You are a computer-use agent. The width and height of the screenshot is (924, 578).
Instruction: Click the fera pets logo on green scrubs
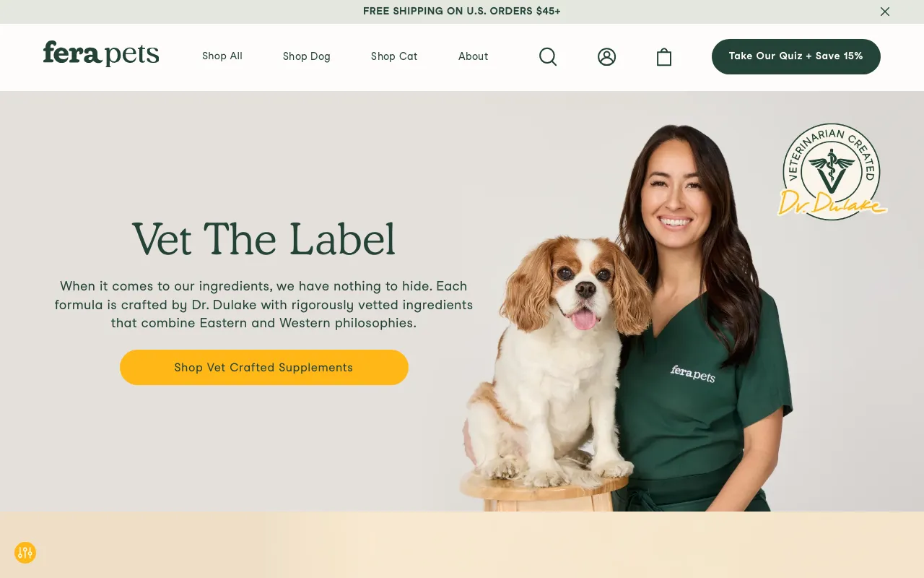[692, 374]
